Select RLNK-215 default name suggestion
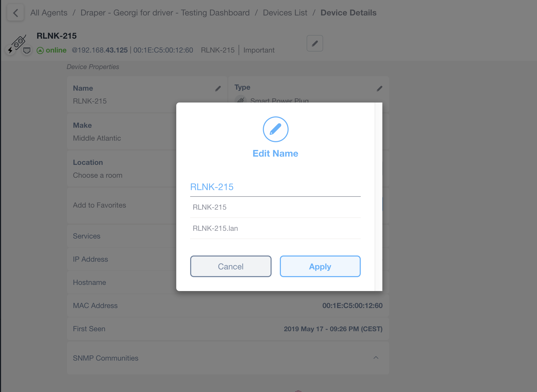 pyautogui.click(x=275, y=207)
